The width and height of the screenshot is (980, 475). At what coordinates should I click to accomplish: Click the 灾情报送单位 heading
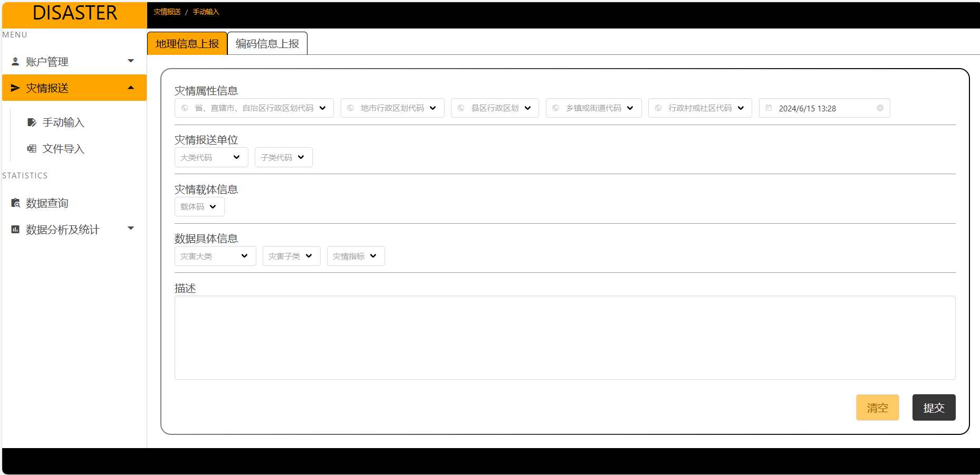206,140
